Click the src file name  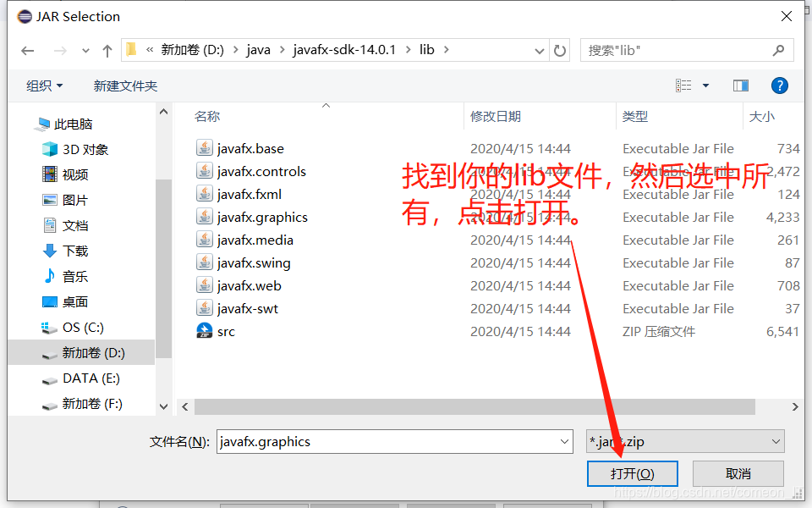point(227,332)
